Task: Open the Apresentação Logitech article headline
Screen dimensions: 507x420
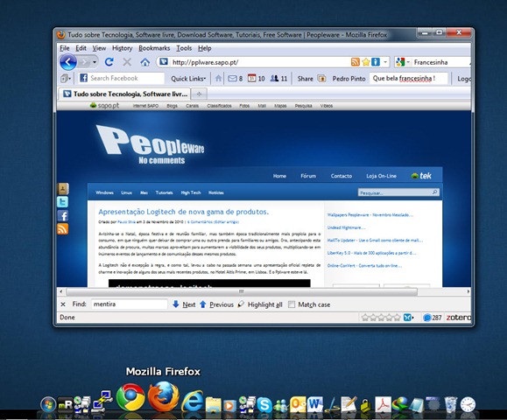Action: pyautogui.click(x=183, y=212)
